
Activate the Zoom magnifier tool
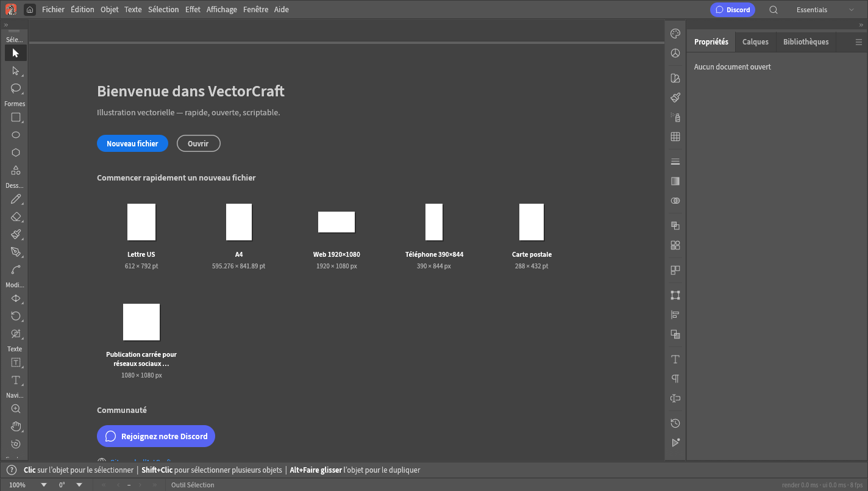click(16, 409)
